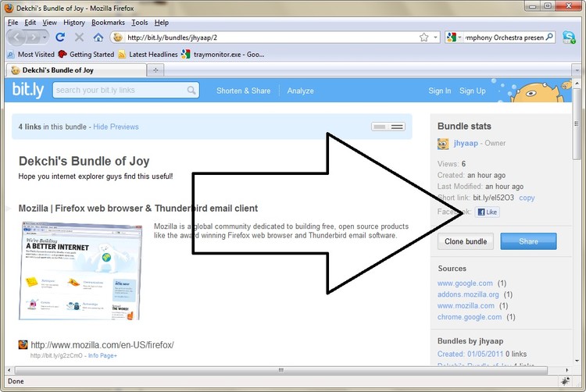586x392 pixels.
Task: Open the search engine selector dropdown
Action: [x=455, y=37]
